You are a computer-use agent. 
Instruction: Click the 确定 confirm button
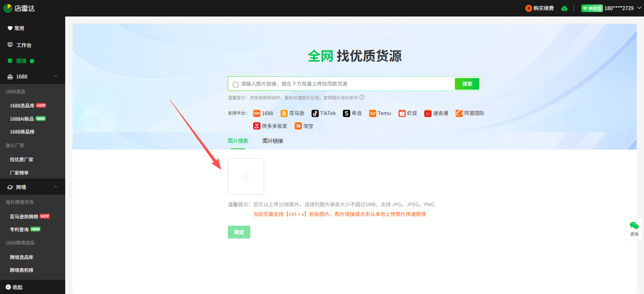click(239, 232)
